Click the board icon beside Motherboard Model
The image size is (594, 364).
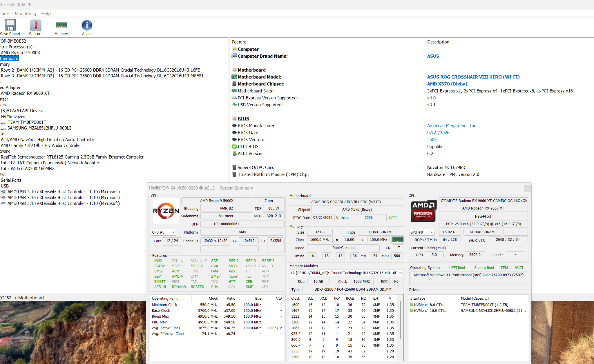point(234,77)
